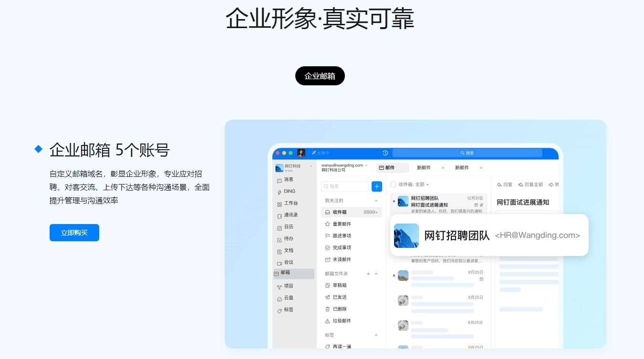
Task: Open the DING lightning icon in sidebar
Action: [280, 192]
